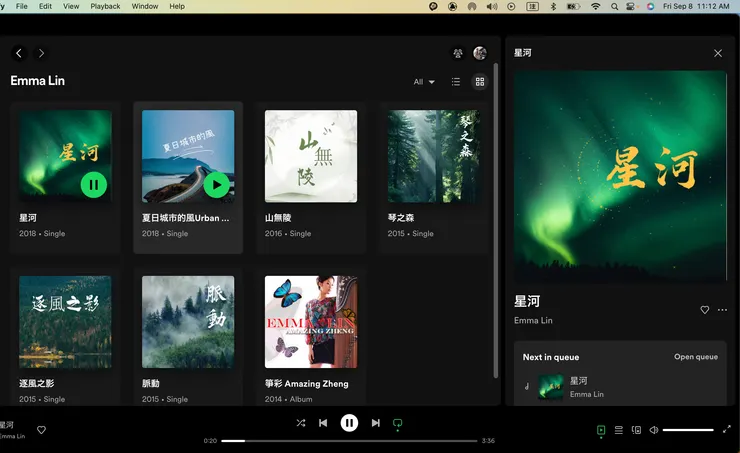740x453 pixels.
Task: Like 星河 in now playing panel
Action: [705, 310]
